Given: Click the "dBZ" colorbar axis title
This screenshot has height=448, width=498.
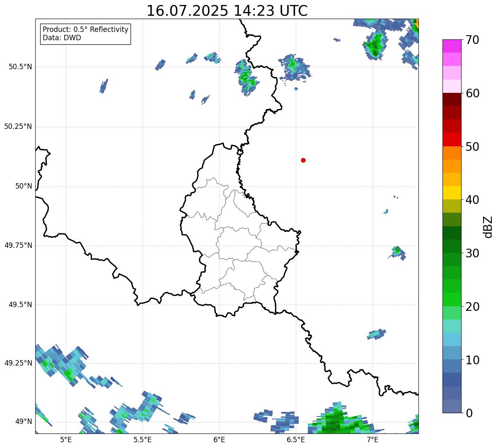Looking at the screenshot, I should (488, 227).
